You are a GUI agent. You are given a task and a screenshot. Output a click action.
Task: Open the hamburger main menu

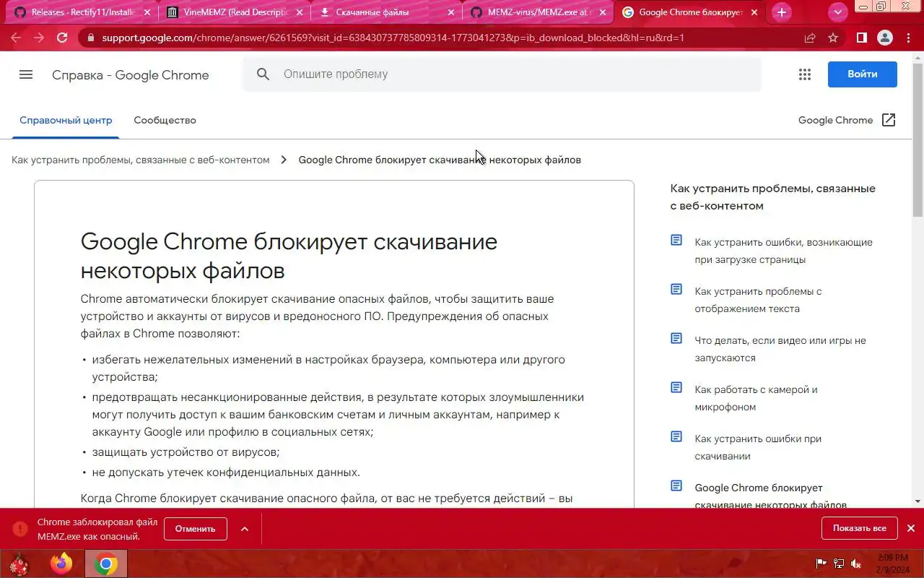[26, 74]
